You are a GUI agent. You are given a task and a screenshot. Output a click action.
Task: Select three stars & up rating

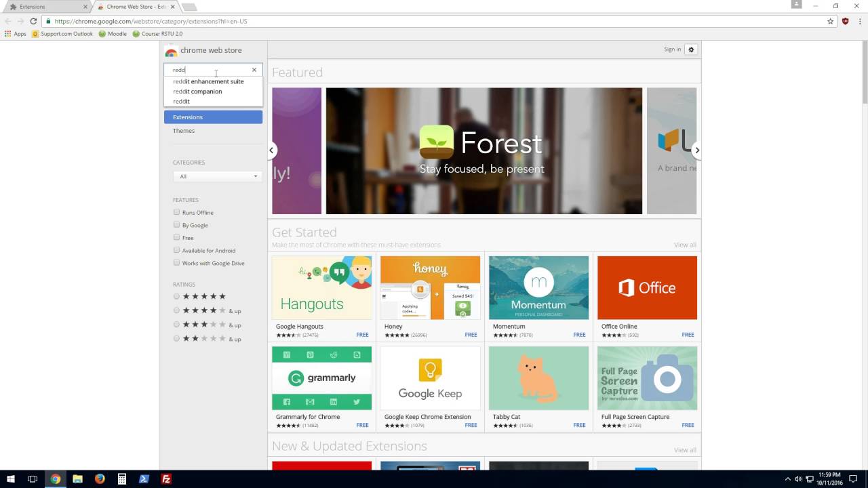click(176, 325)
